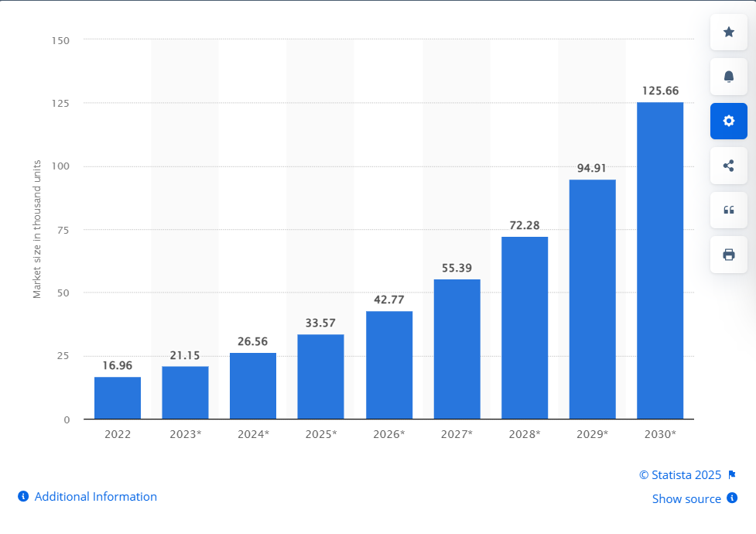Viewport: 756px width, 534px height.
Task: Click the print chart icon
Action: pyautogui.click(x=728, y=254)
